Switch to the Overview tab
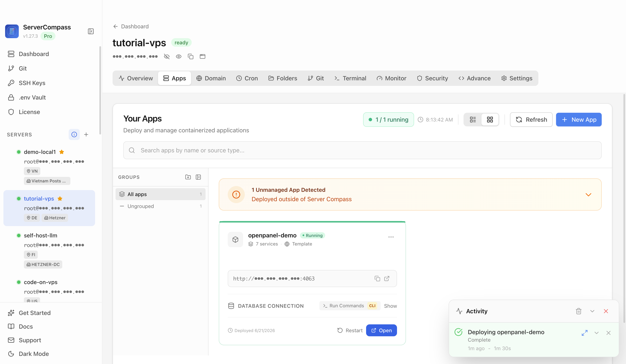 point(136,78)
